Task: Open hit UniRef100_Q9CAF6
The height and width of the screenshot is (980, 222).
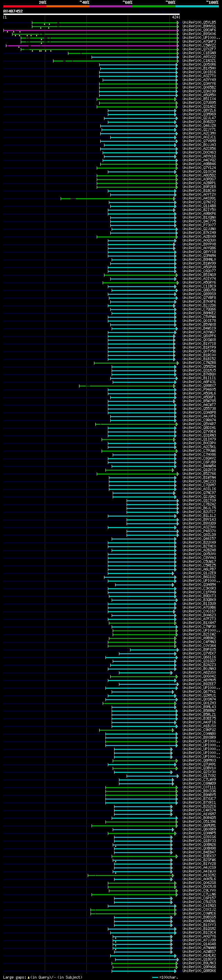Action: pyautogui.click(x=199, y=30)
